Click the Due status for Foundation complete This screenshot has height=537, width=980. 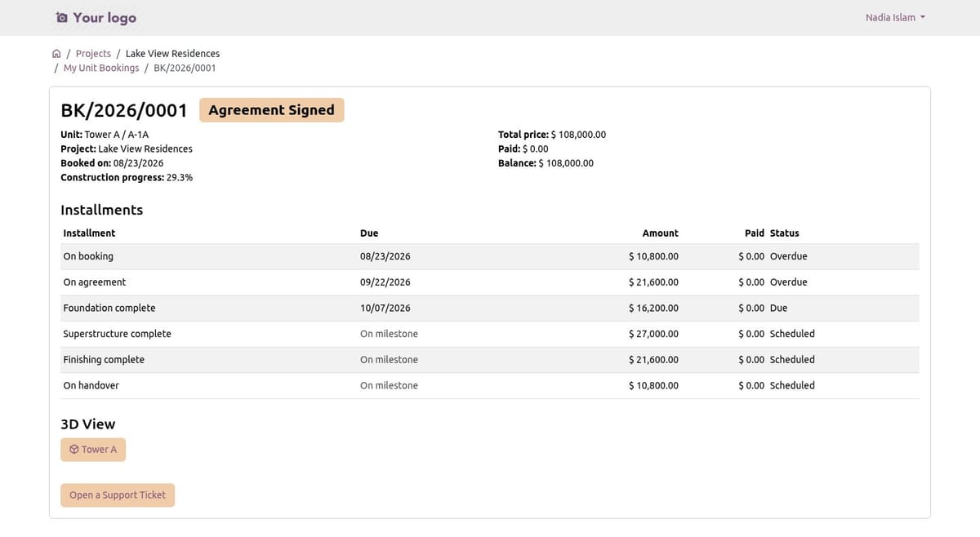[778, 308]
